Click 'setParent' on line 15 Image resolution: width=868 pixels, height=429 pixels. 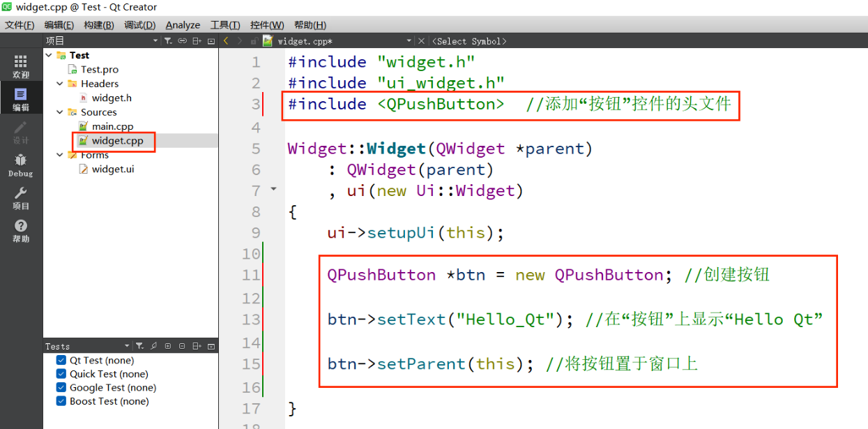421,364
